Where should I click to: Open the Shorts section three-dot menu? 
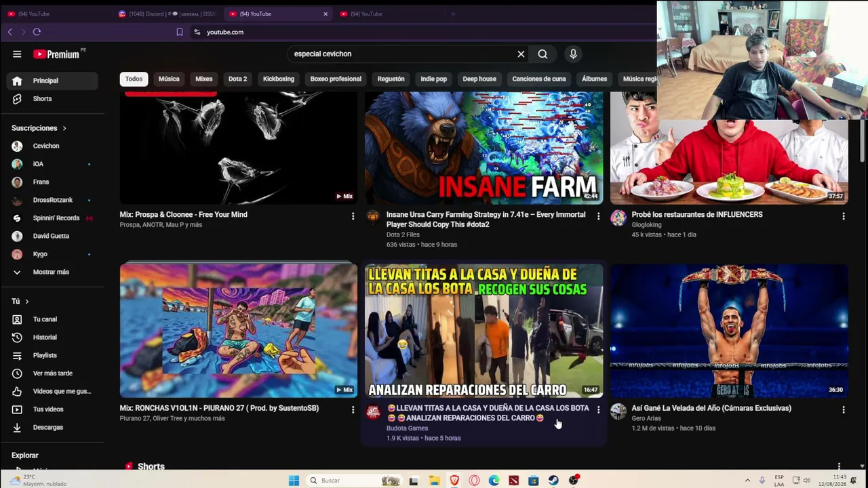pyautogui.click(x=839, y=466)
